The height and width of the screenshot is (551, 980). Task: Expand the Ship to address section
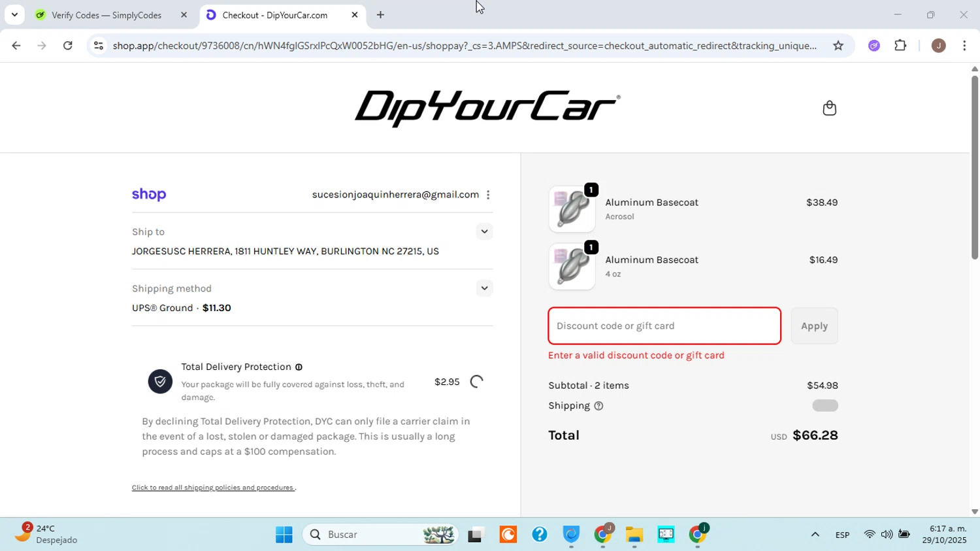pos(484,231)
